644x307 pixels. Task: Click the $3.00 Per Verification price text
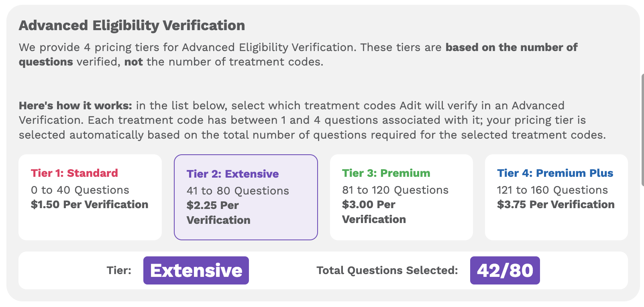tap(373, 212)
